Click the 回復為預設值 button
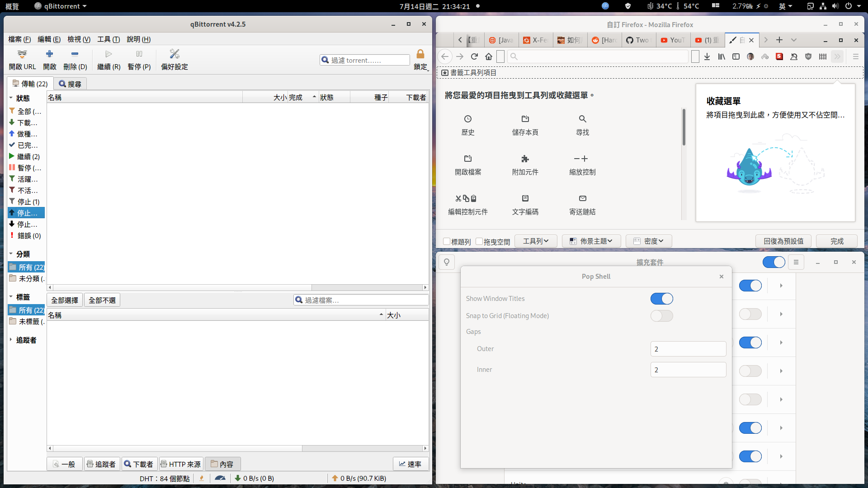Viewport: 868px width, 488px height. coord(783,241)
